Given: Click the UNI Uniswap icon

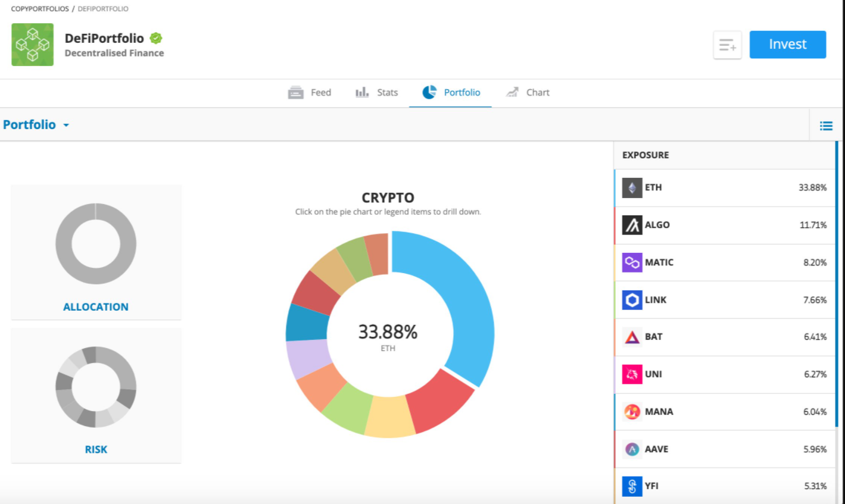Looking at the screenshot, I should [632, 374].
